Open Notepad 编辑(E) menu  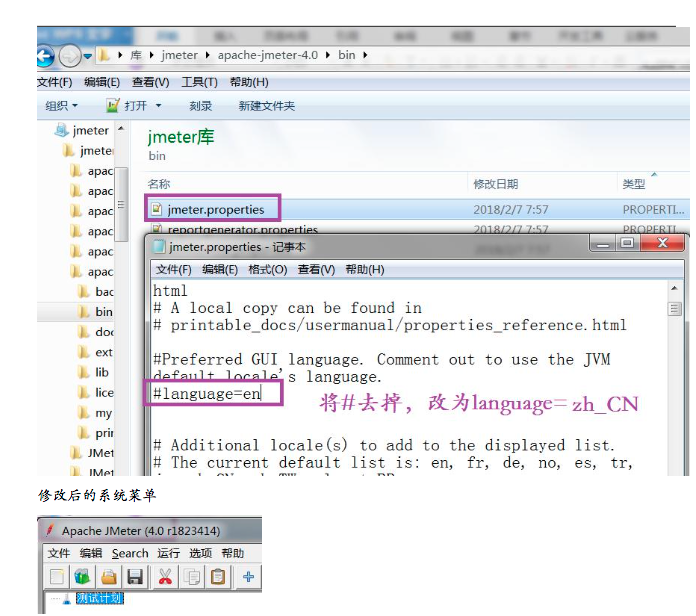[220, 269]
